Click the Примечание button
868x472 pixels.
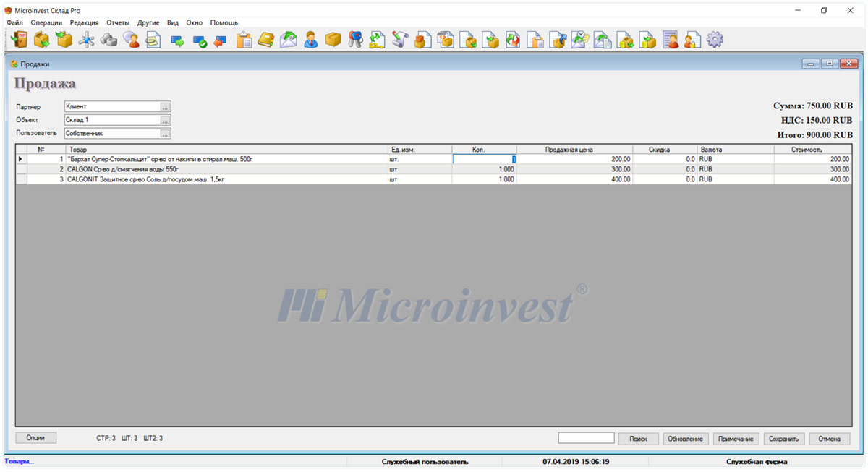pyautogui.click(x=736, y=439)
